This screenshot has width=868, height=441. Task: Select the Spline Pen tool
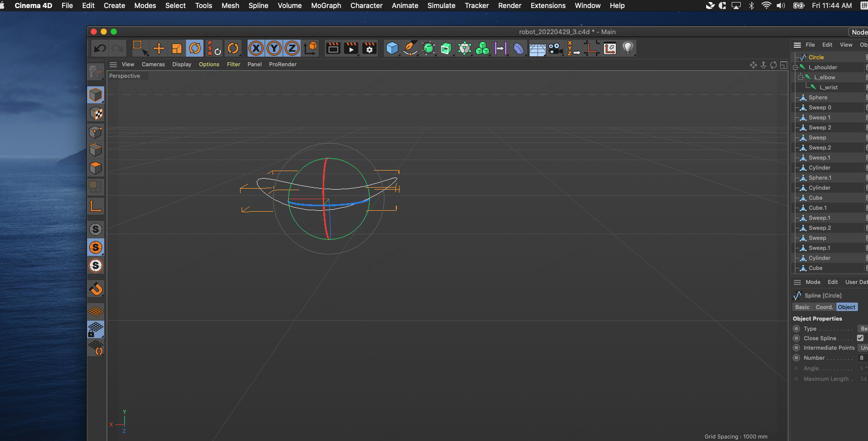[x=410, y=48]
